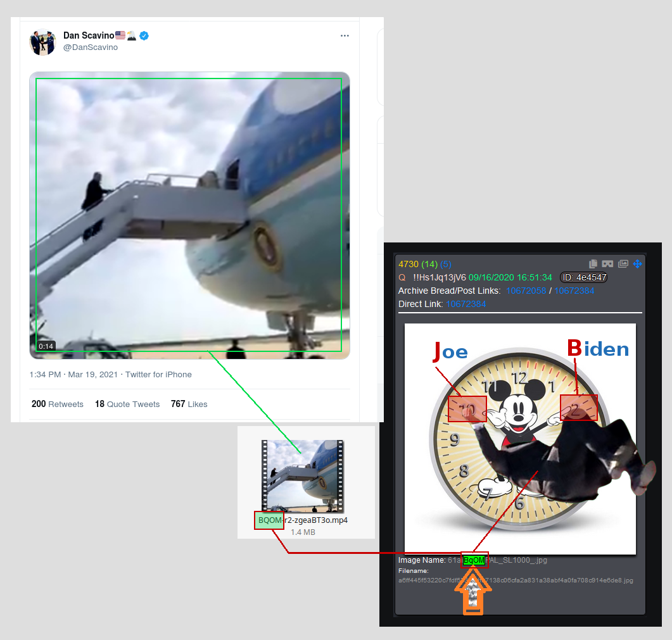
Task: Open Dan Scavino's profile avatar
Action: click(42, 42)
